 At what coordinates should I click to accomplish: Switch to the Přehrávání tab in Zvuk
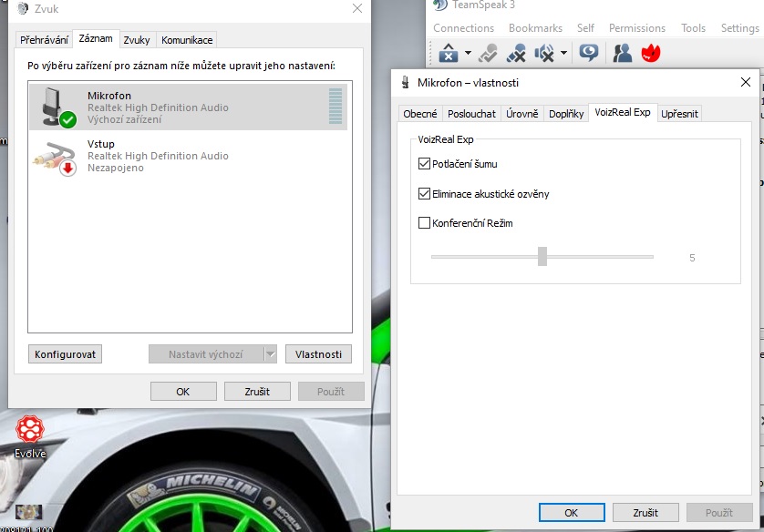[x=44, y=40]
